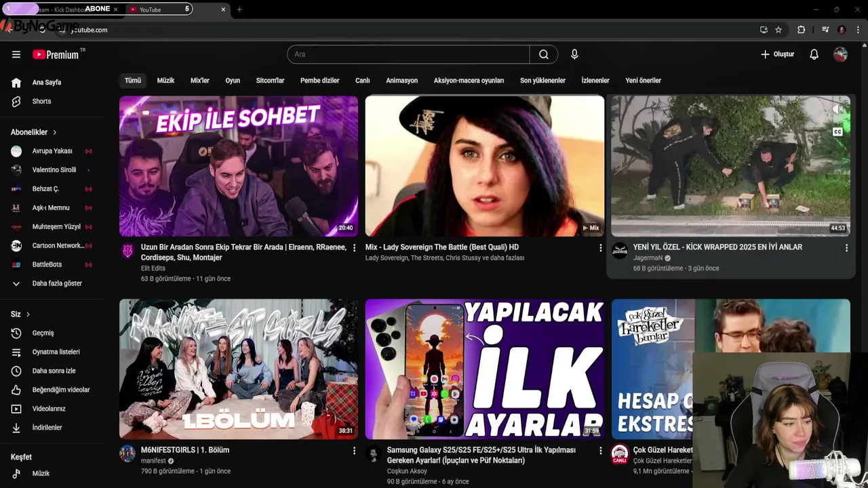Bookmark this page with star icon
The image size is (868, 488).
(x=778, y=30)
